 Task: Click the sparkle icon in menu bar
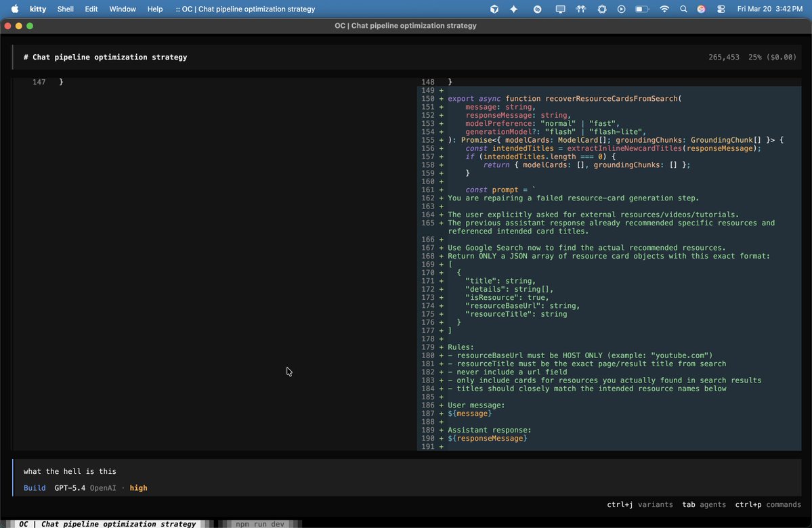coord(514,9)
